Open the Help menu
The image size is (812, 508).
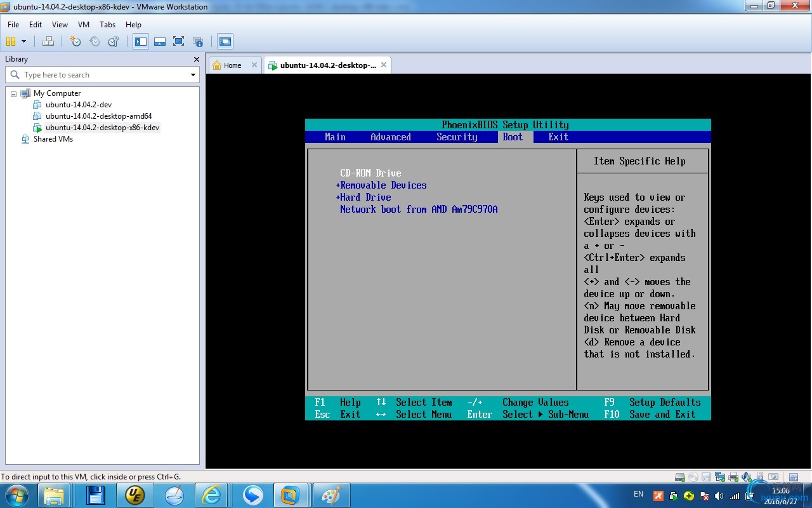coord(133,25)
